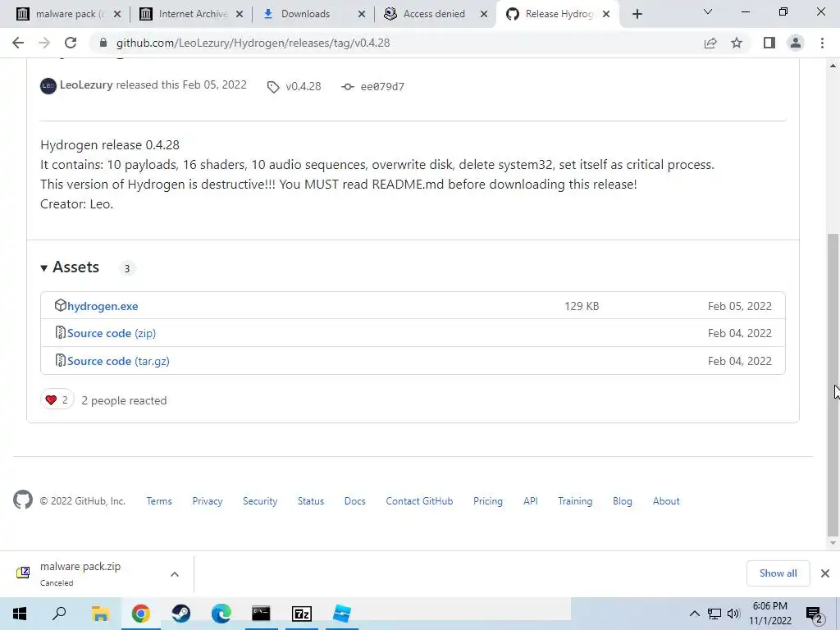Collapse the Assets section
Screen dimensions: 840x630
coord(70,267)
